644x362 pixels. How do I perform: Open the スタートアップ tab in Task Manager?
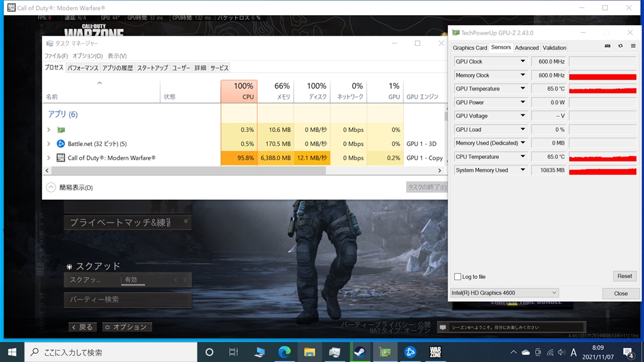152,68
